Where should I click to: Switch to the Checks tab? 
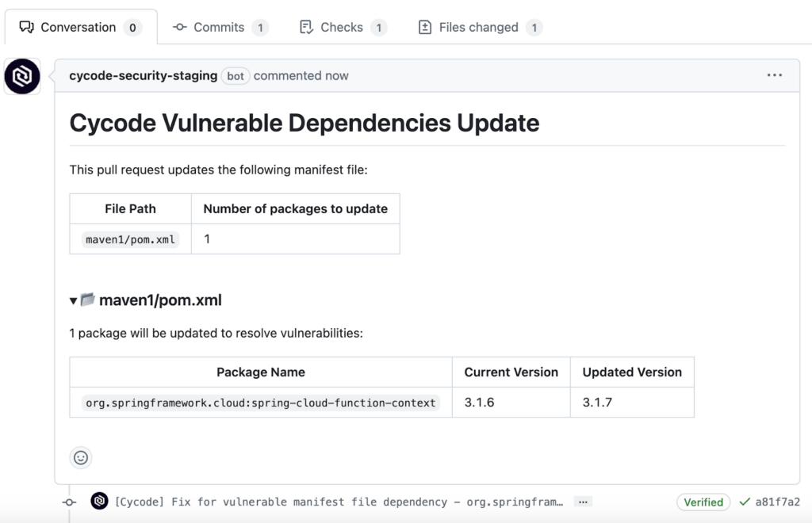point(343,28)
